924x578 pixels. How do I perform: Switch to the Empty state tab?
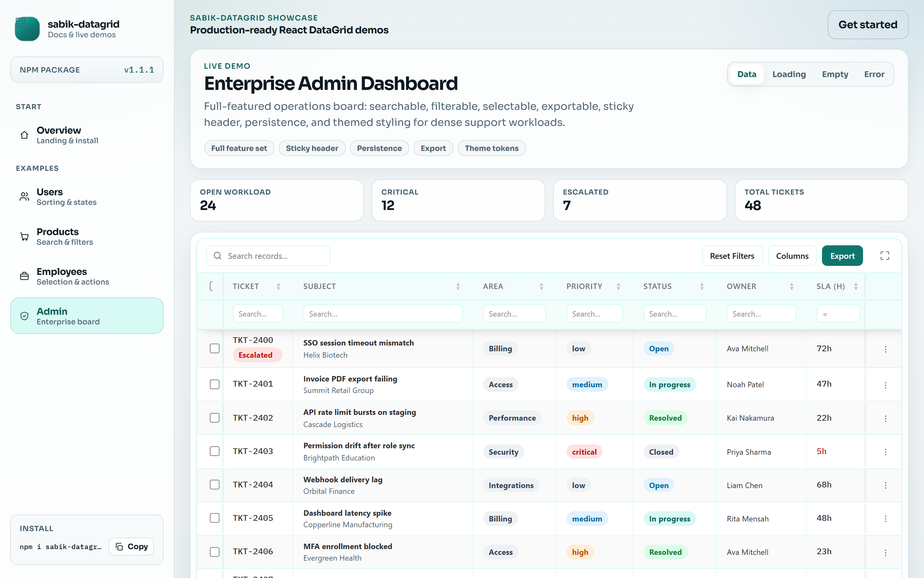(x=835, y=74)
